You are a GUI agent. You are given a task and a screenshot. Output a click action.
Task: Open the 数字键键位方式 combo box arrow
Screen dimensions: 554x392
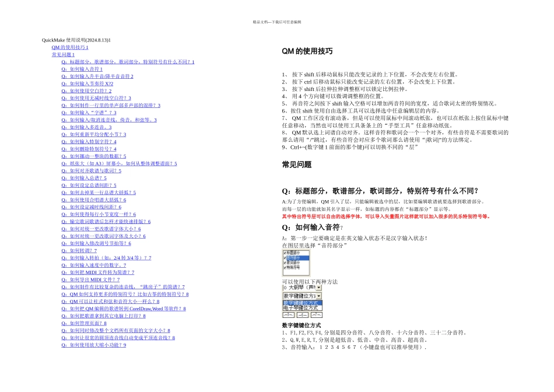click(318, 296)
